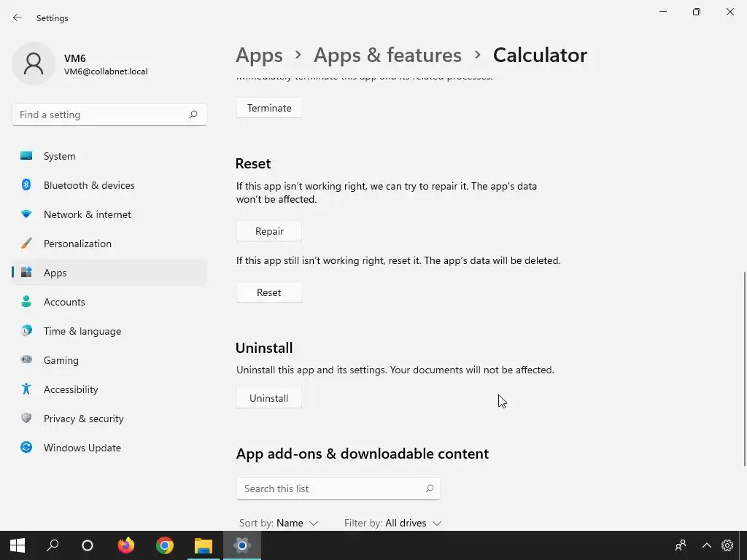Open Accessibility settings
The image size is (747, 560).
109,389
